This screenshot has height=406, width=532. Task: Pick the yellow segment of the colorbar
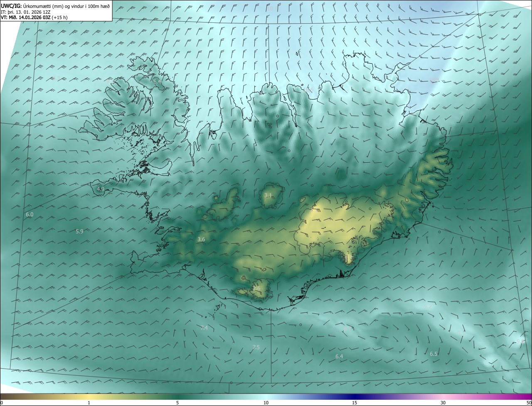(89, 397)
